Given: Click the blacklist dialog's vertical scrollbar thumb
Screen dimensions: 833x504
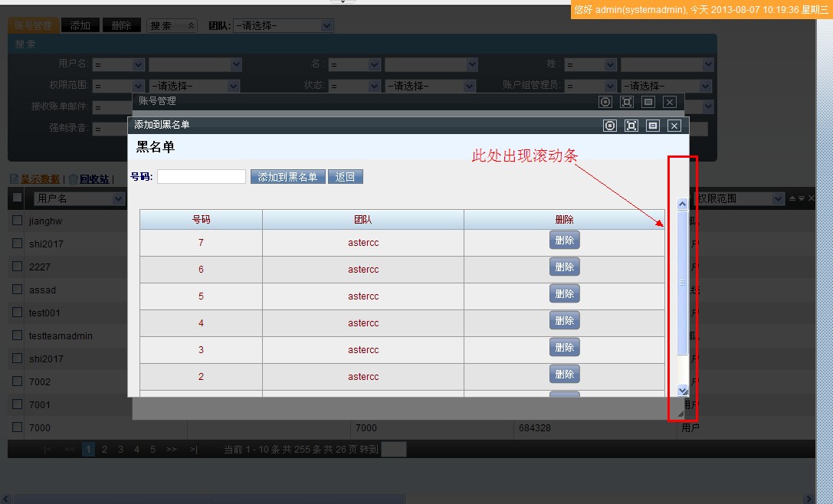Looking at the screenshot, I should [x=683, y=283].
